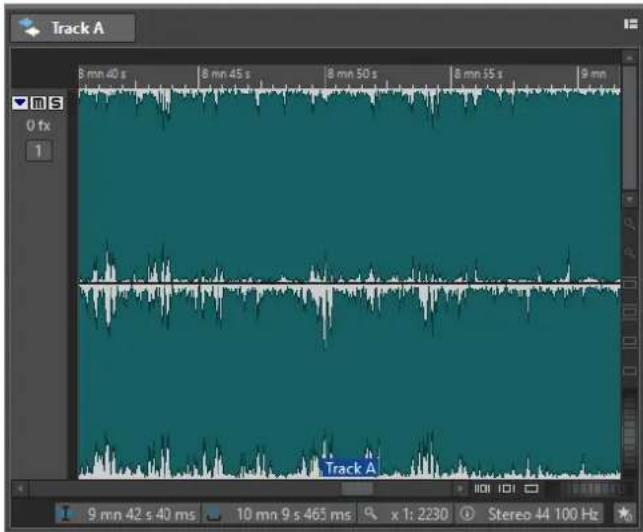The image size is (643, 532).
Task: Click the 9 mn ruler mark
Action: click(593, 74)
